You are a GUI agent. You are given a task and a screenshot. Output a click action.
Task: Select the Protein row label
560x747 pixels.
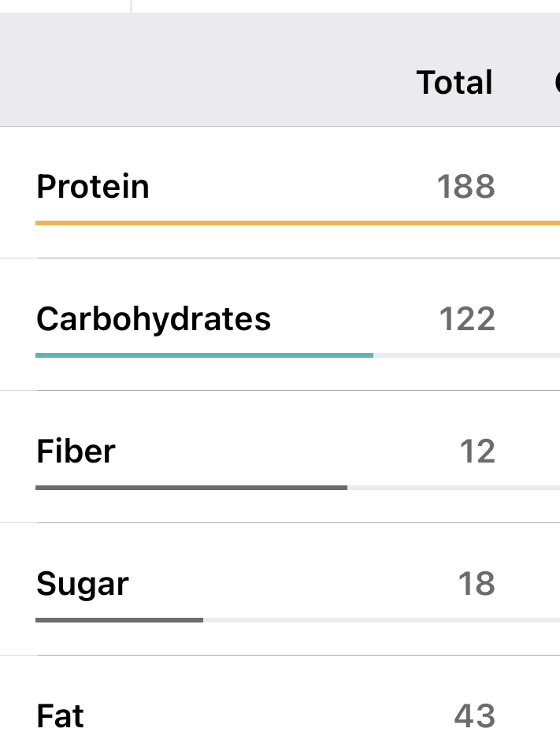(93, 187)
